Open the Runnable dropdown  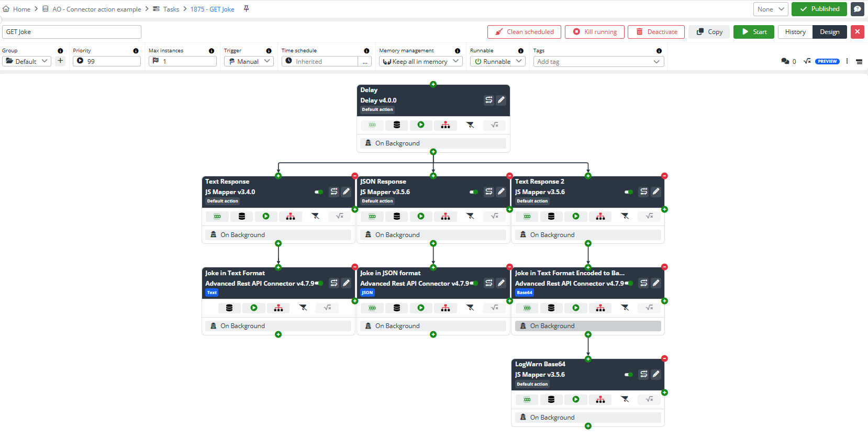[497, 61]
